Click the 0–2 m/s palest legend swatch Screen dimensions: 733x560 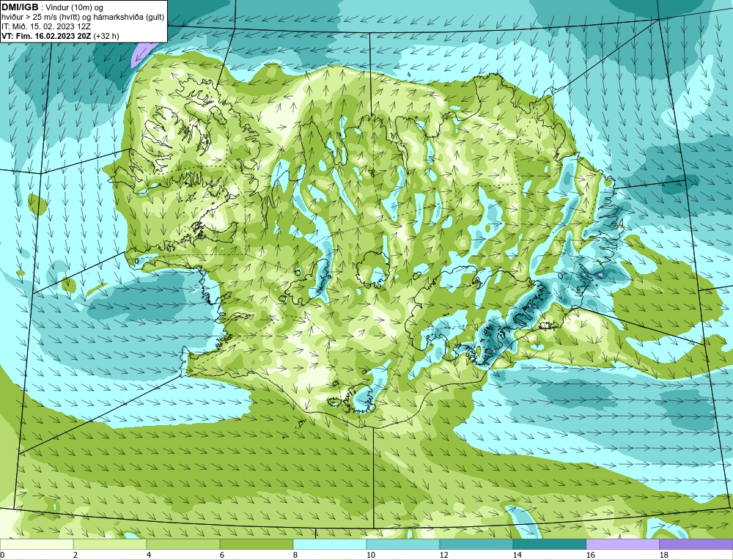click(37, 545)
